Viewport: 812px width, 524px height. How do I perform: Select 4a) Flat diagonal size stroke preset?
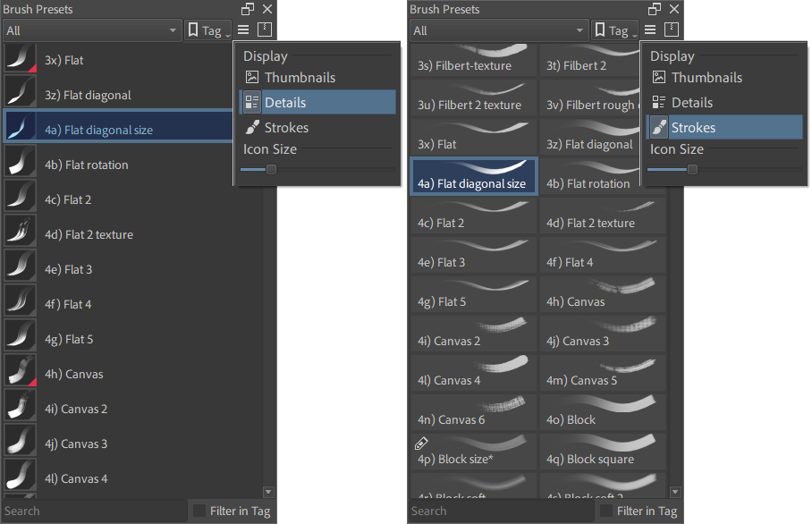tap(474, 176)
